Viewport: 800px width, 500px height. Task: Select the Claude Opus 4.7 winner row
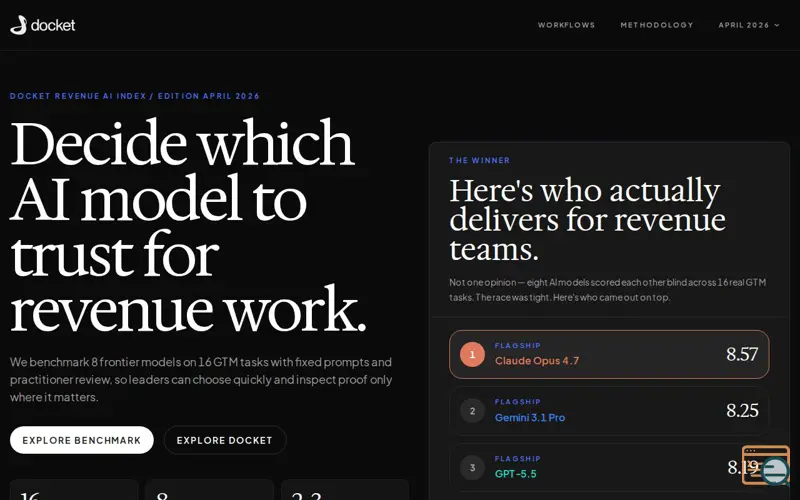[x=609, y=354]
